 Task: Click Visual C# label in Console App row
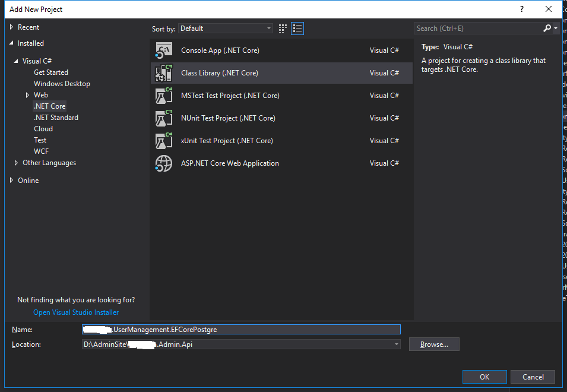[384, 50]
